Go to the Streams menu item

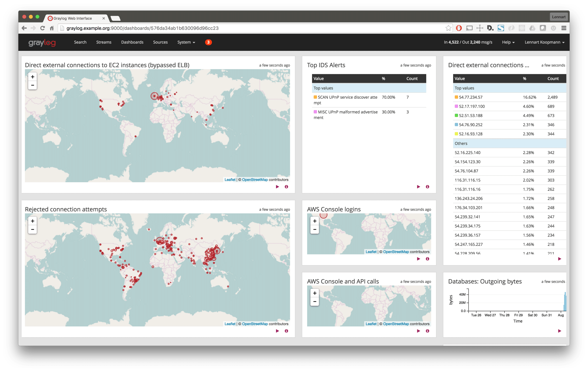(x=104, y=42)
